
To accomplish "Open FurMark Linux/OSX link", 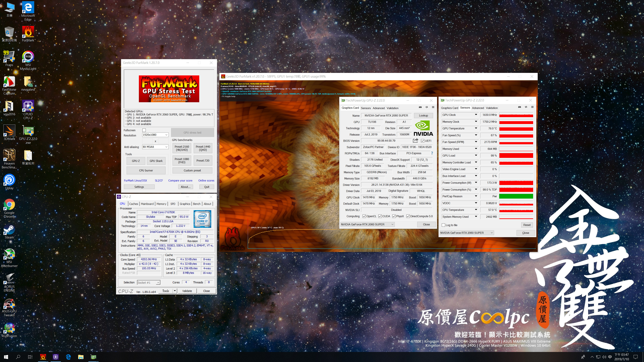I will pyautogui.click(x=136, y=180).
